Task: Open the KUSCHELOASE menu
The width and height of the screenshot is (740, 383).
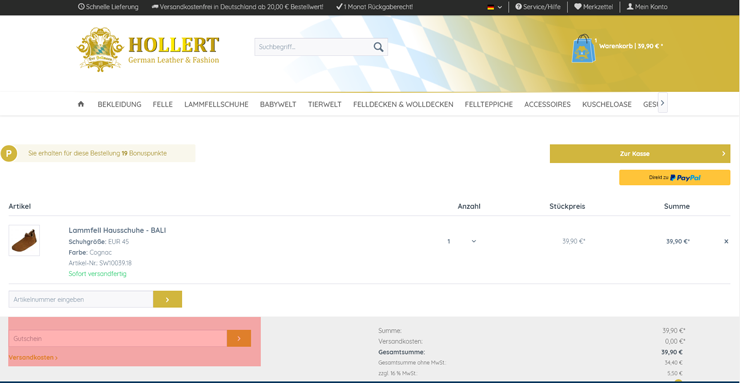Action: click(607, 104)
